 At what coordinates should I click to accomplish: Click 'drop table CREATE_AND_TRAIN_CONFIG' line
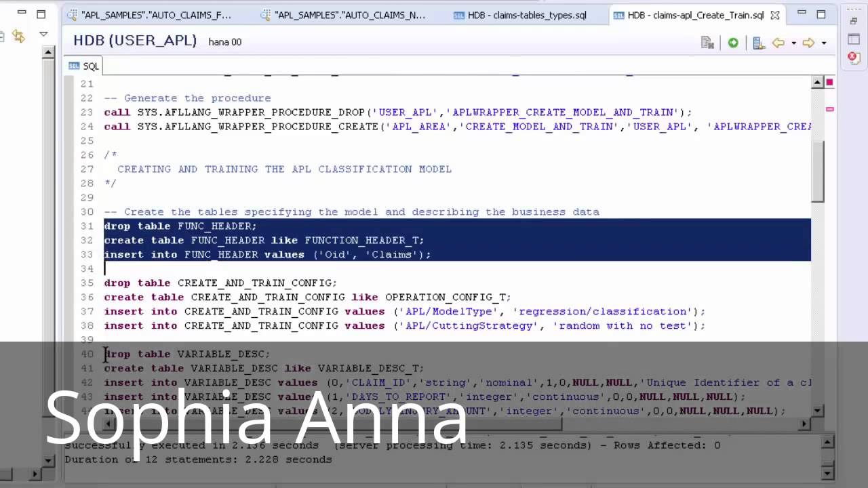[x=220, y=283]
